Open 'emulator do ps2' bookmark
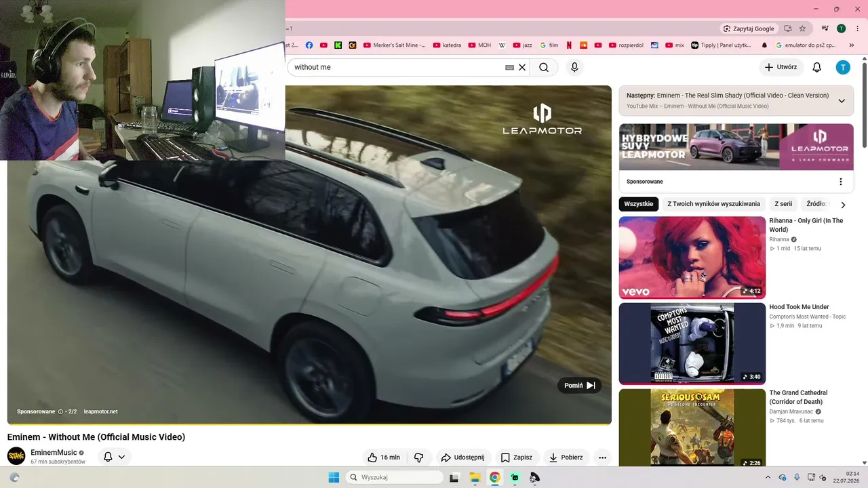Image resolution: width=868 pixels, height=488 pixels. click(806, 45)
